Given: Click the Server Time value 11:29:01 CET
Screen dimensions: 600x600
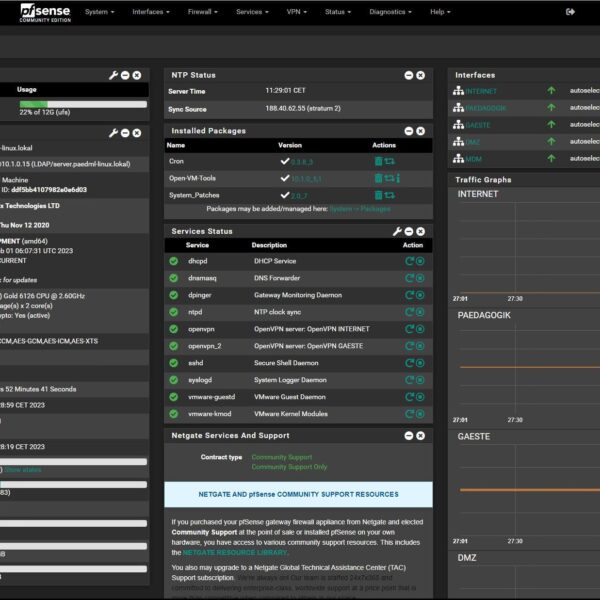Looking at the screenshot, I should tap(285, 91).
